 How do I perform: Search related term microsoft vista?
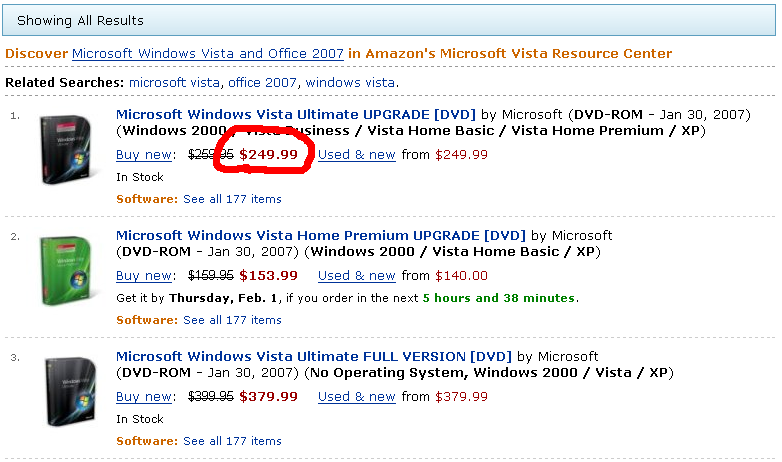(x=174, y=82)
